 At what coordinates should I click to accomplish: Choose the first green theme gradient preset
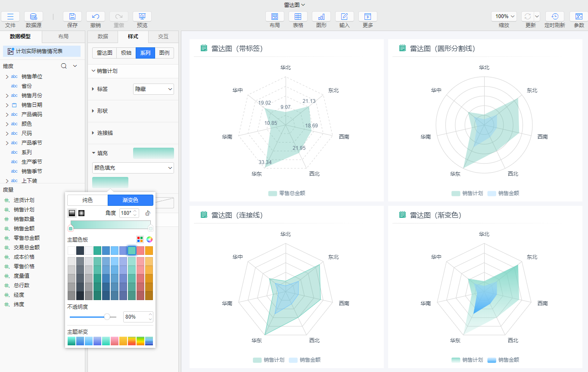pos(72,341)
